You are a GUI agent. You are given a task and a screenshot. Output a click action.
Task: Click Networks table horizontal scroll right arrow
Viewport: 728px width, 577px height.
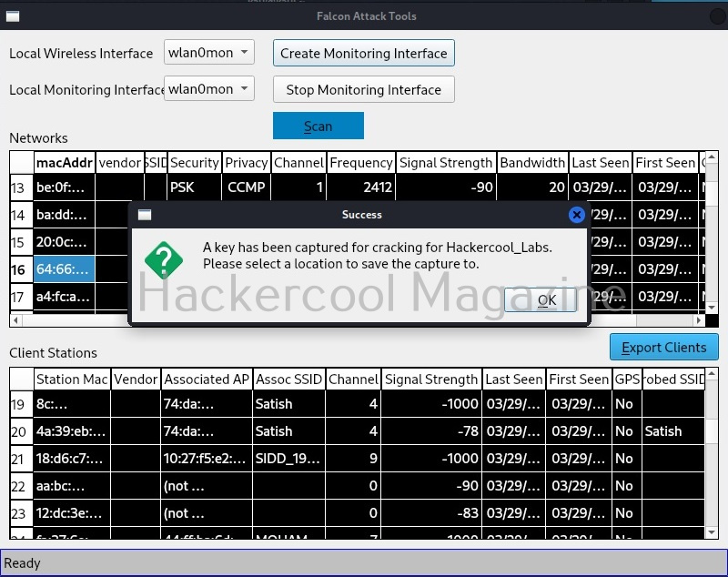(x=699, y=319)
